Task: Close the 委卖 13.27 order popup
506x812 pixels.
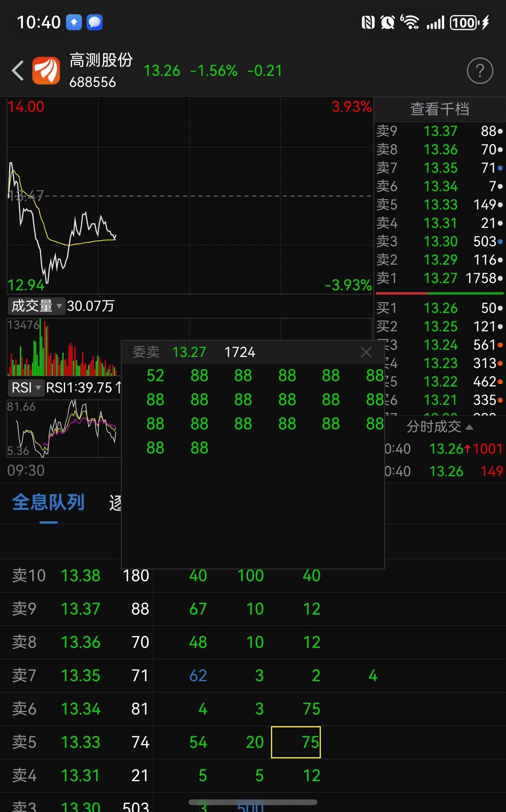Action: point(366,352)
